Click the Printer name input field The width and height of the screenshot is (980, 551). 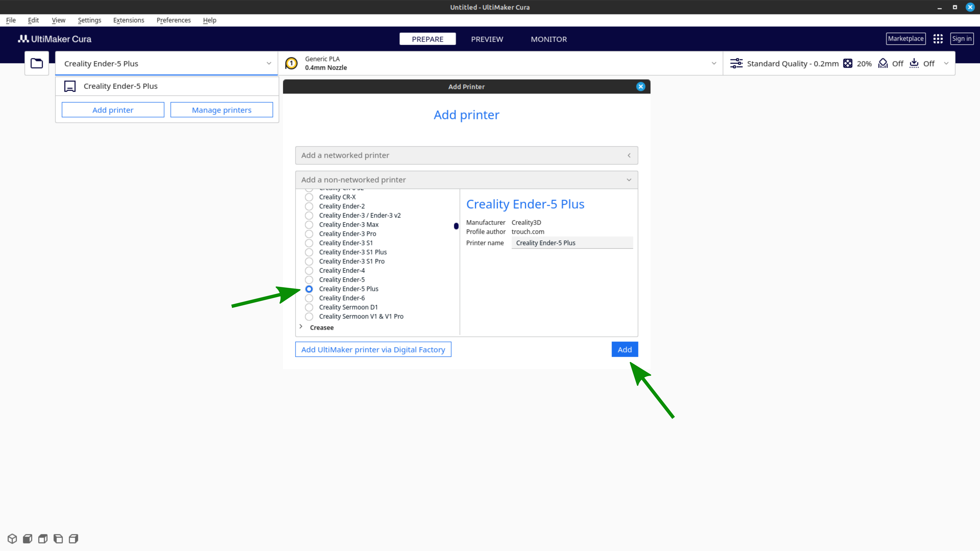572,243
